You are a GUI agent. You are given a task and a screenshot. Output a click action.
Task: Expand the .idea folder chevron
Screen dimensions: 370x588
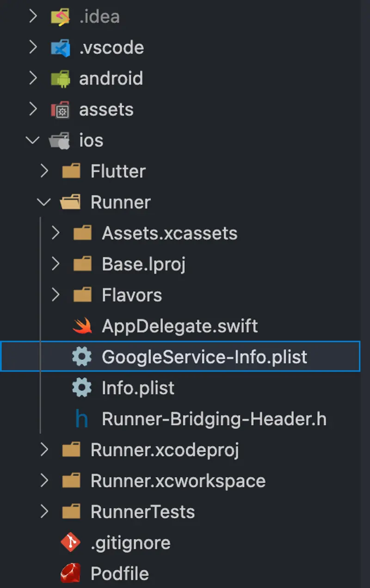[33, 17]
